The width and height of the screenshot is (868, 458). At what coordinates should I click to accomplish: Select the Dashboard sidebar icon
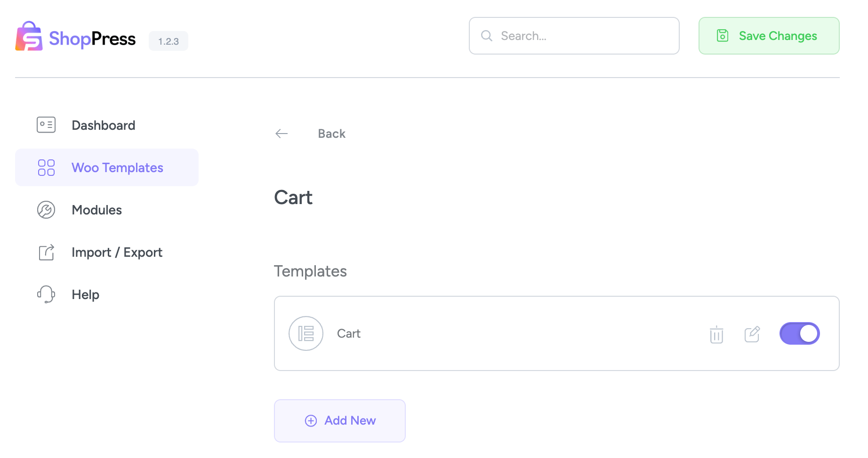(x=46, y=125)
